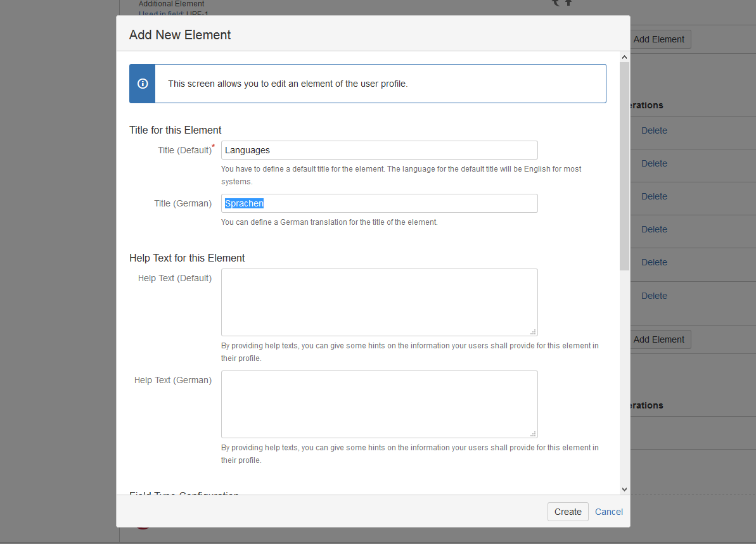Click the blue info icon in the dialog
This screenshot has height=544, width=756.
click(x=142, y=83)
